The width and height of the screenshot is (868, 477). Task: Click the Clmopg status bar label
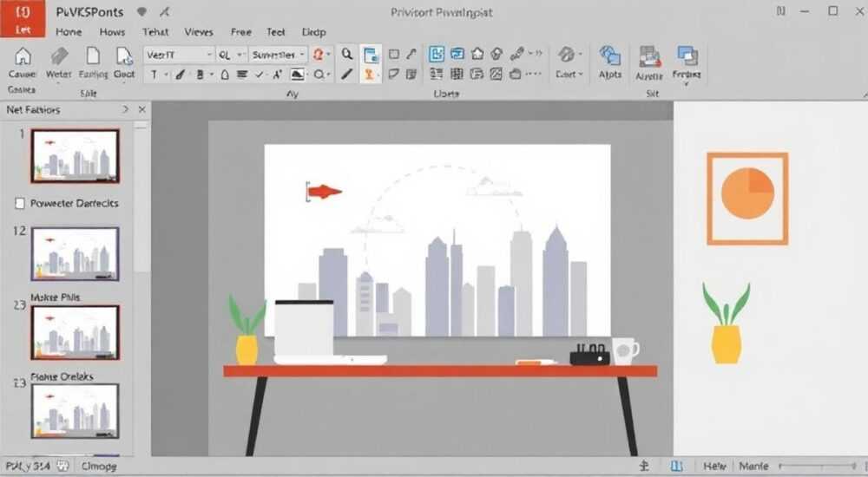[x=99, y=466]
